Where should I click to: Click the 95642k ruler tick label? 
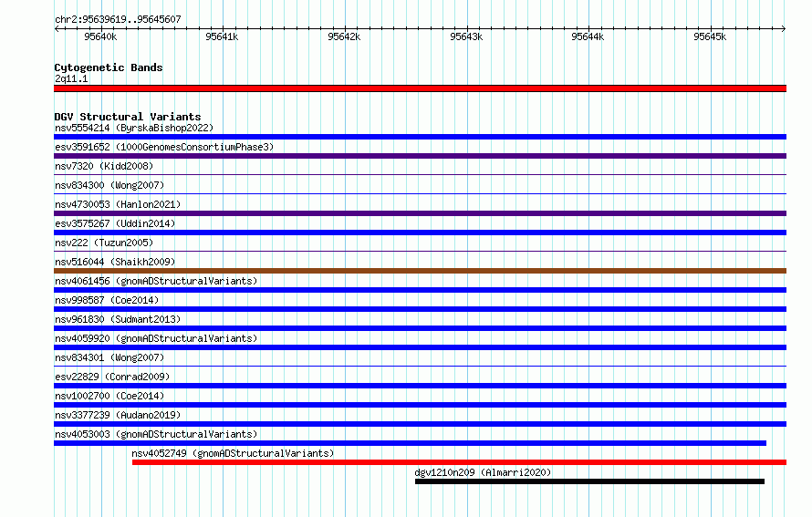[x=344, y=36]
